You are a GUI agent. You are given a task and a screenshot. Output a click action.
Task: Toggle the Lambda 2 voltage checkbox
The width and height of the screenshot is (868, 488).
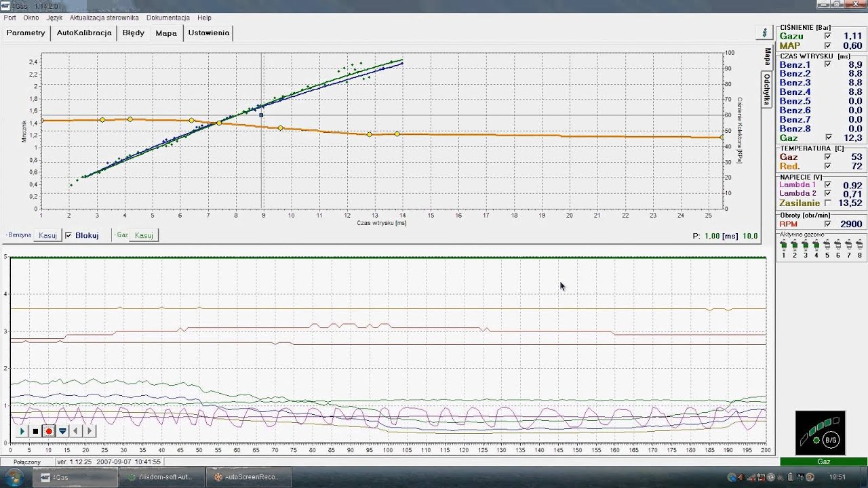[827, 193]
